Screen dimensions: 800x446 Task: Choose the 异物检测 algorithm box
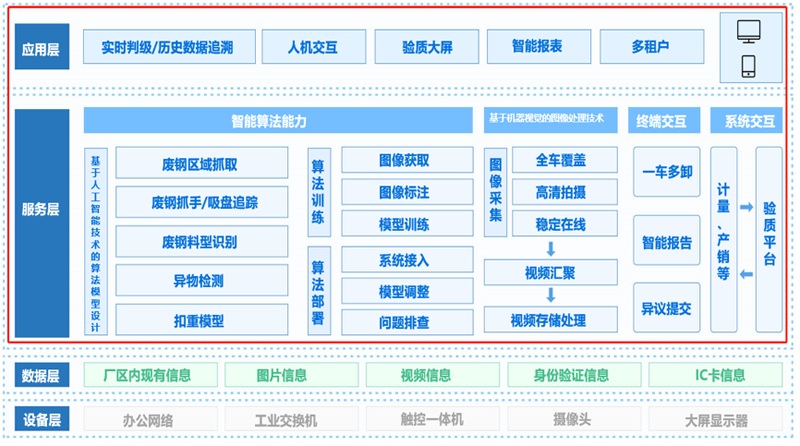(199, 281)
